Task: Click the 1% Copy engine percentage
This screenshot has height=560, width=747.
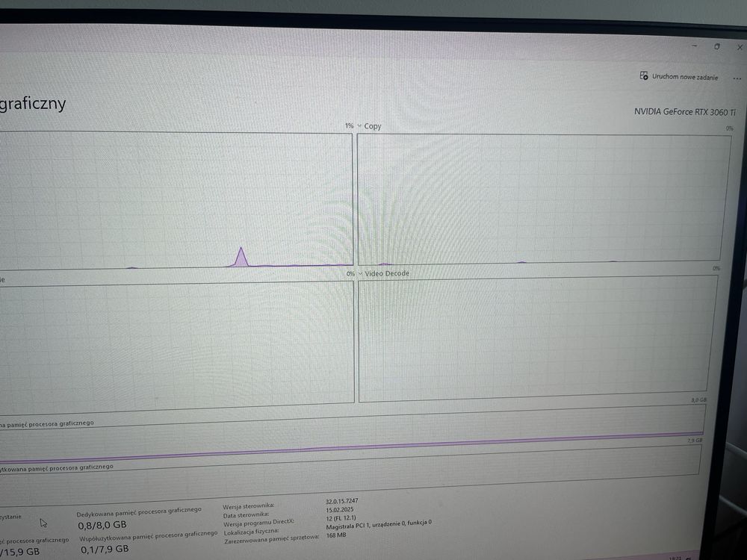Action: click(x=349, y=125)
